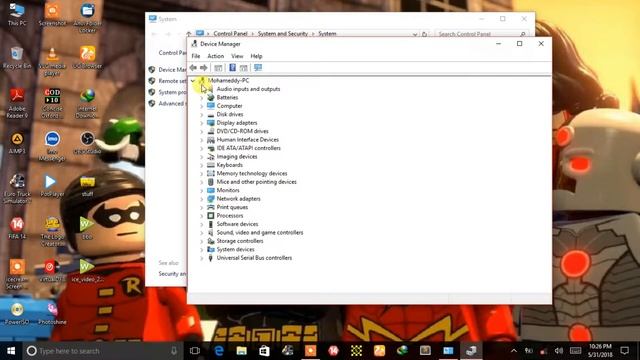Open File Explorer from the taskbar
Screen dimensions: 640x360
[242, 351]
